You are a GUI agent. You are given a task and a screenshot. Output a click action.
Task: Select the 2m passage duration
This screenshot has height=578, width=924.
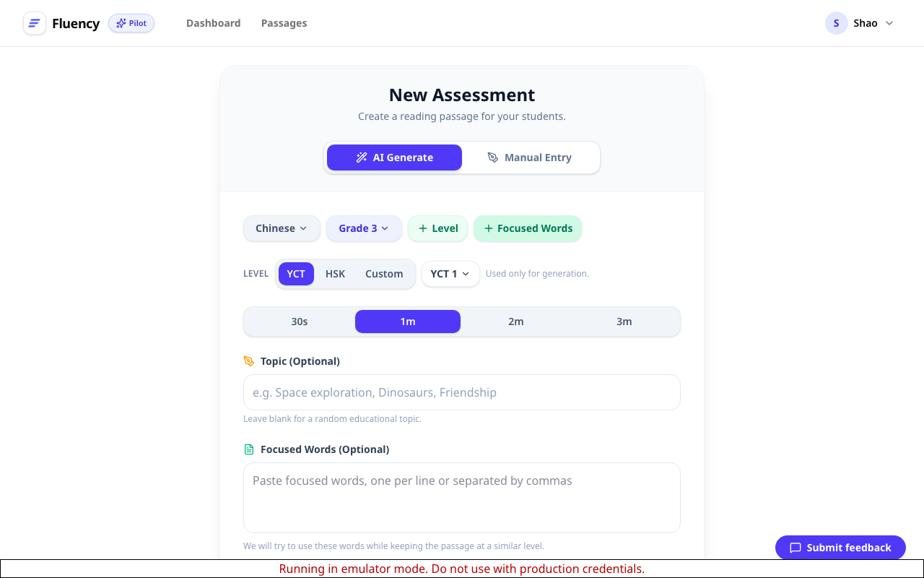pos(516,321)
